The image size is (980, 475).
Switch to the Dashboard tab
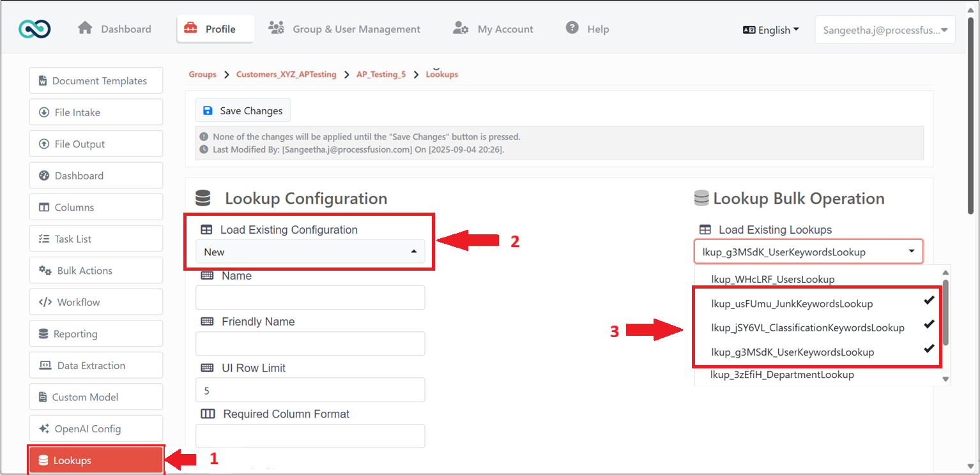(x=115, y=29)
